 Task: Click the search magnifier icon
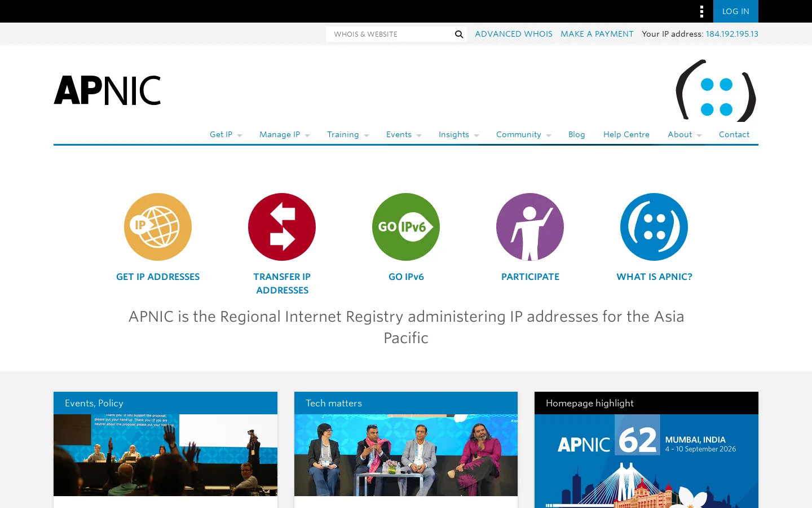[x=459, y=34]
